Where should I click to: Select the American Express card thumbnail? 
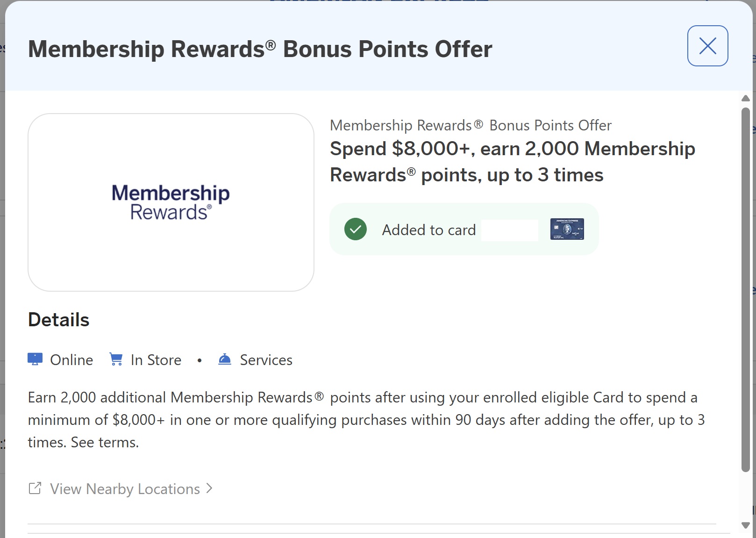click(567, 229)
